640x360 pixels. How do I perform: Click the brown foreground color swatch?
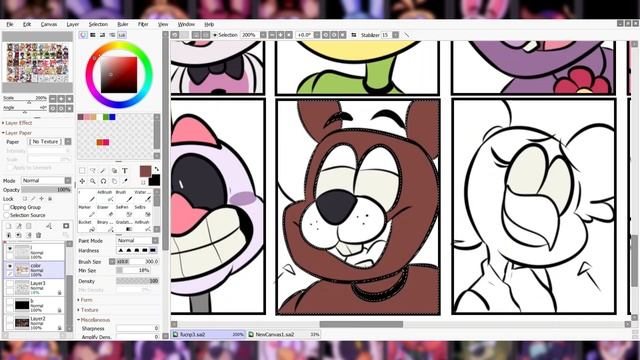pyautogui.click(x=145, y=171)
